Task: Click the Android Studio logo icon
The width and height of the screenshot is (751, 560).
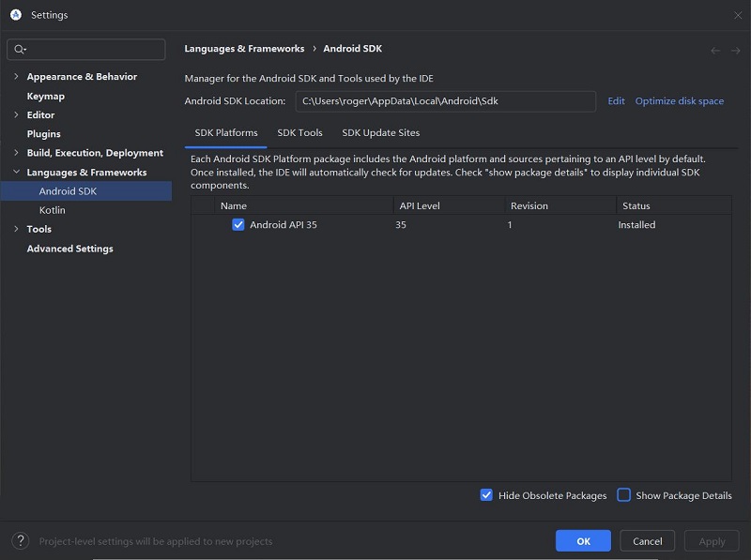Action: 16,15
